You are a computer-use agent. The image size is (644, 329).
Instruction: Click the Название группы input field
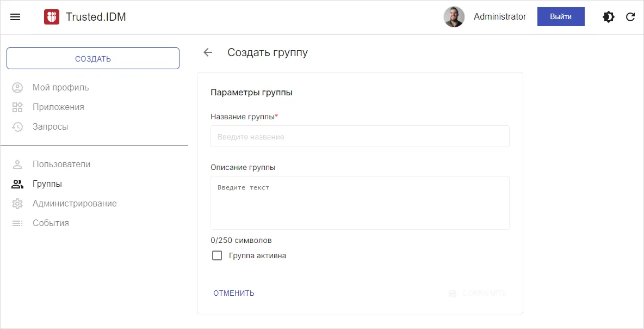point(360,136)
